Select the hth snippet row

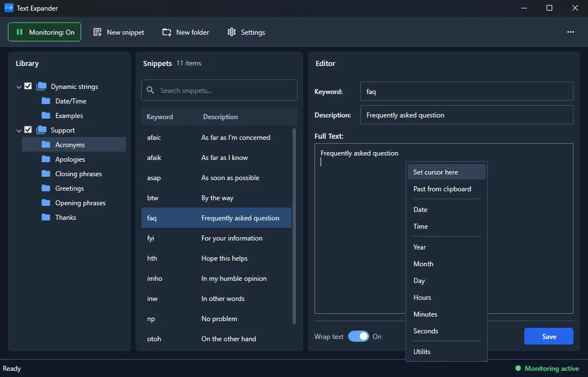pyautogui.click(x=217, y=258)
